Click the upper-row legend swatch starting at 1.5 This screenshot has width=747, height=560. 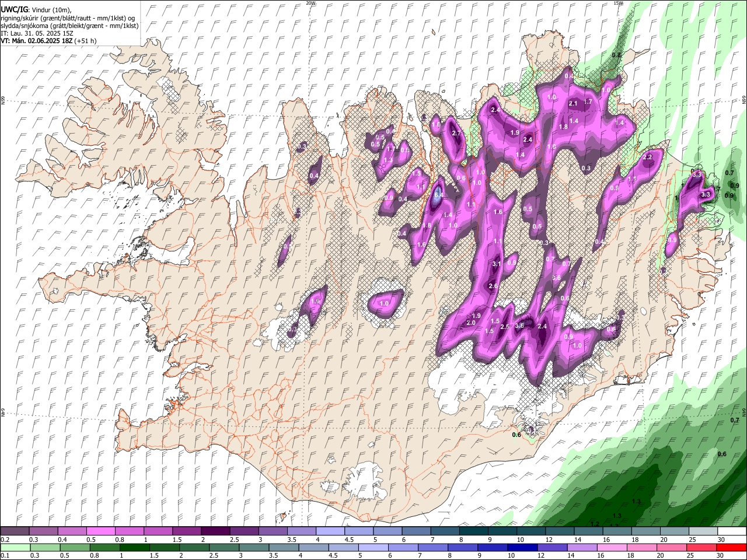[x=186, y=531]
